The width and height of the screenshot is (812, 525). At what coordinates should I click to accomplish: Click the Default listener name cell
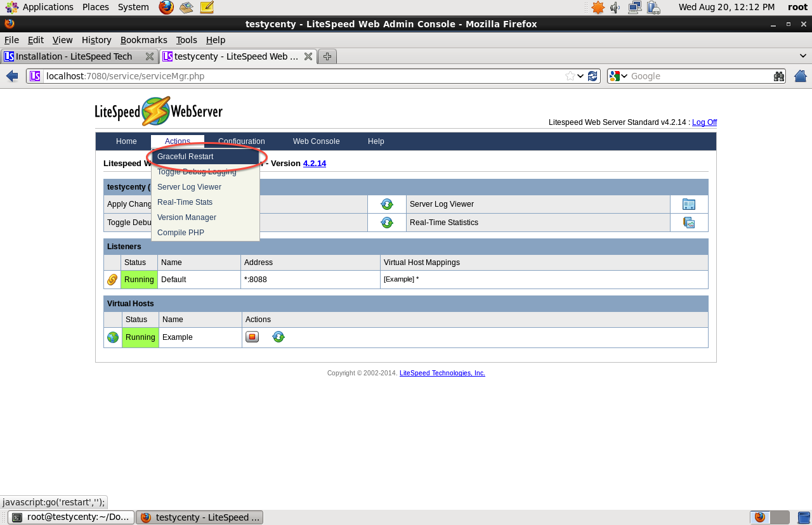[x=199, y=280]
